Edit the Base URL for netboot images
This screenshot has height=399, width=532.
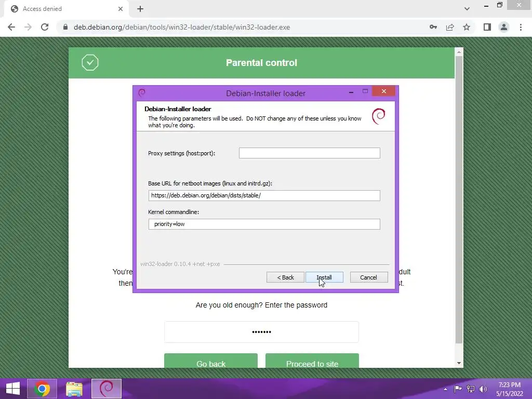264,195
